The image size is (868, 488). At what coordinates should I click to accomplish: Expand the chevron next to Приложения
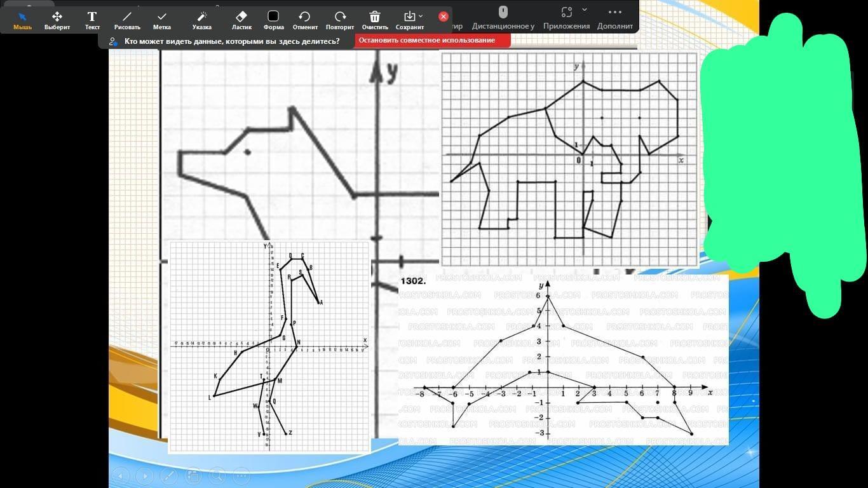point(585,10)
